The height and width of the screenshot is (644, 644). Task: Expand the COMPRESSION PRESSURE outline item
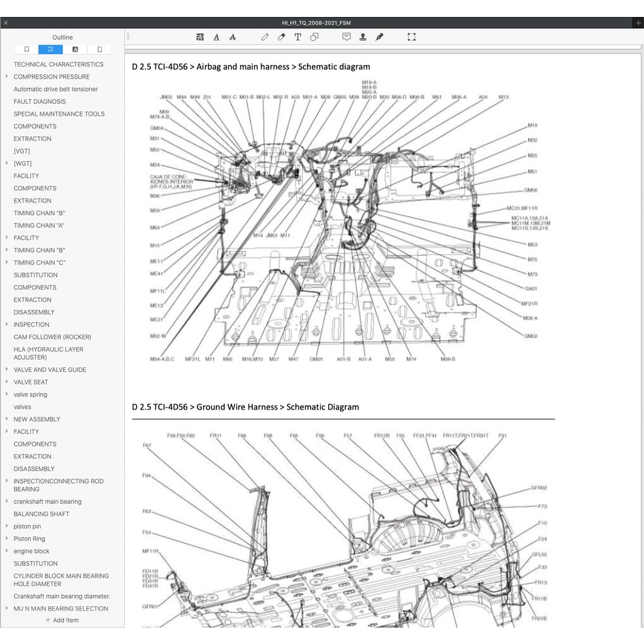tap(6, 77)
